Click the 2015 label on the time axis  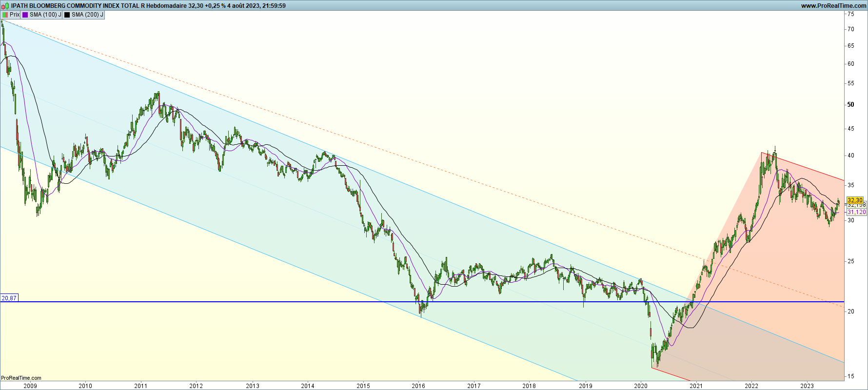pos(363,386)
